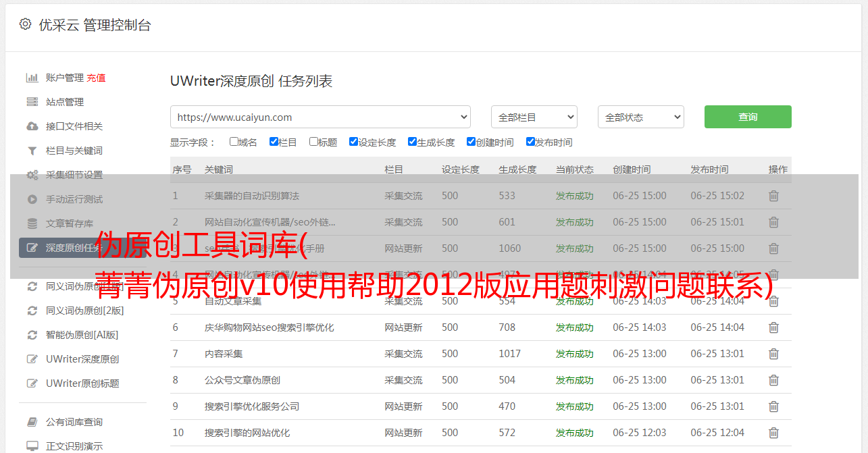Click the bar chart icon for 账户管理
The width and height of the screenshot is (868, 453).
[x=32, y=78]
